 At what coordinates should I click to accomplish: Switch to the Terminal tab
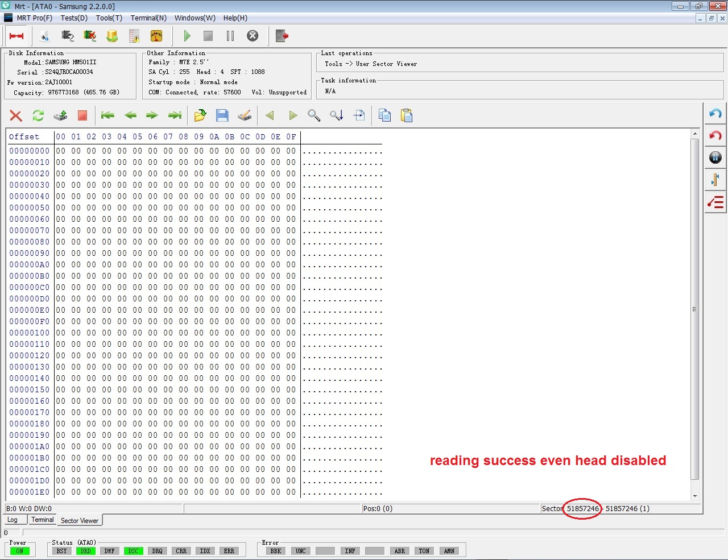coord(43,520)
